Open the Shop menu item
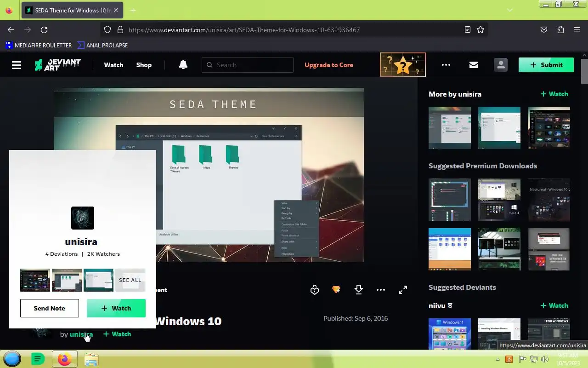588x368 pixels. 144,65
